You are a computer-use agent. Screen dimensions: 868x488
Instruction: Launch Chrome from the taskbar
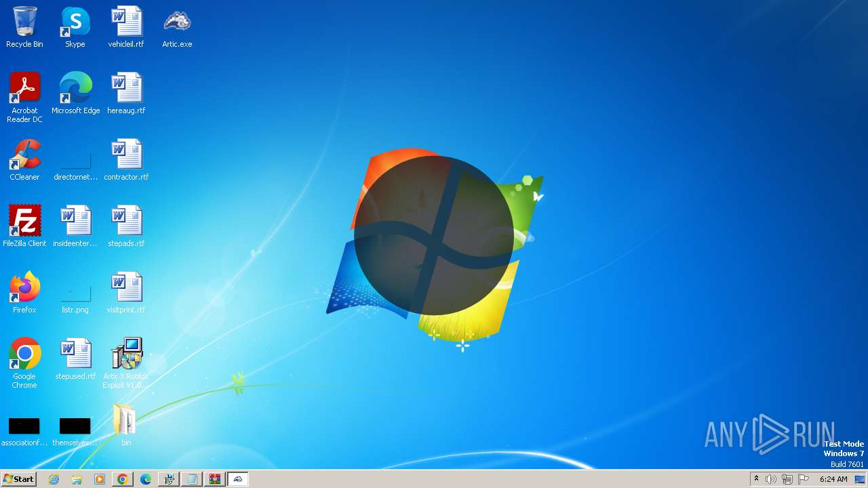(x=123, y=479)
